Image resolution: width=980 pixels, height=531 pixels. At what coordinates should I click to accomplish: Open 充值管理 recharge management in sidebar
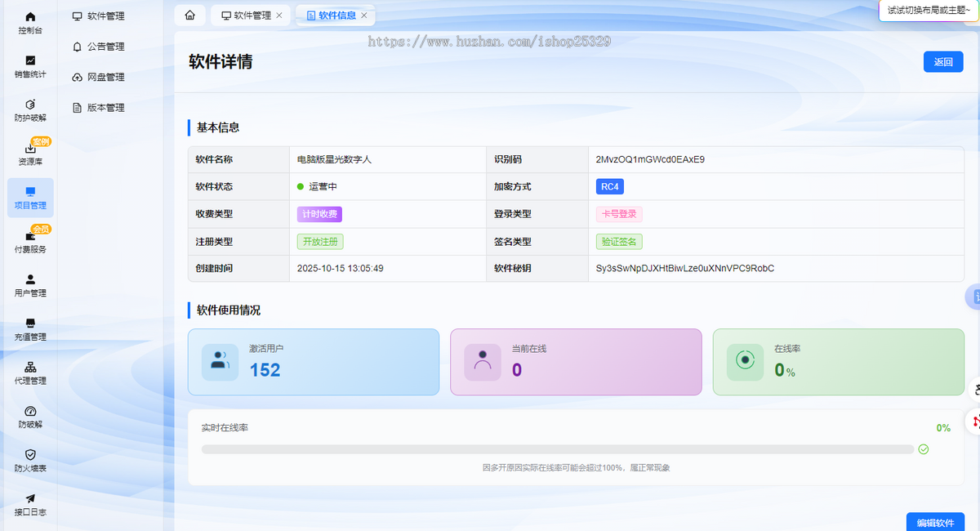click(30, 329)
